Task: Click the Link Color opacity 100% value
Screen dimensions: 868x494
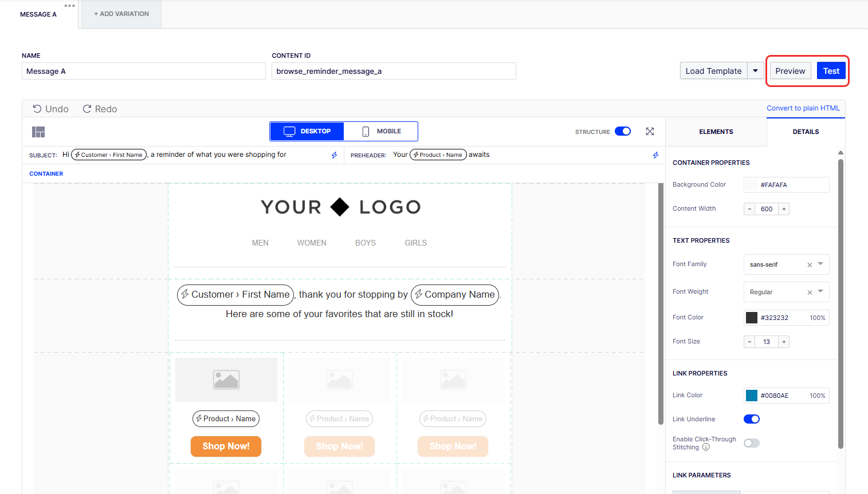Action: coord(818,396)
